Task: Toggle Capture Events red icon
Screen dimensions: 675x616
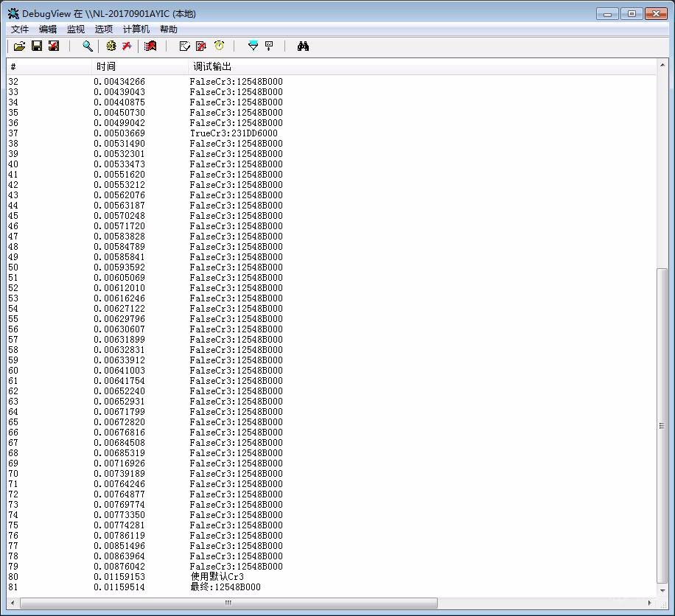Action: click(x=150, y=46)
